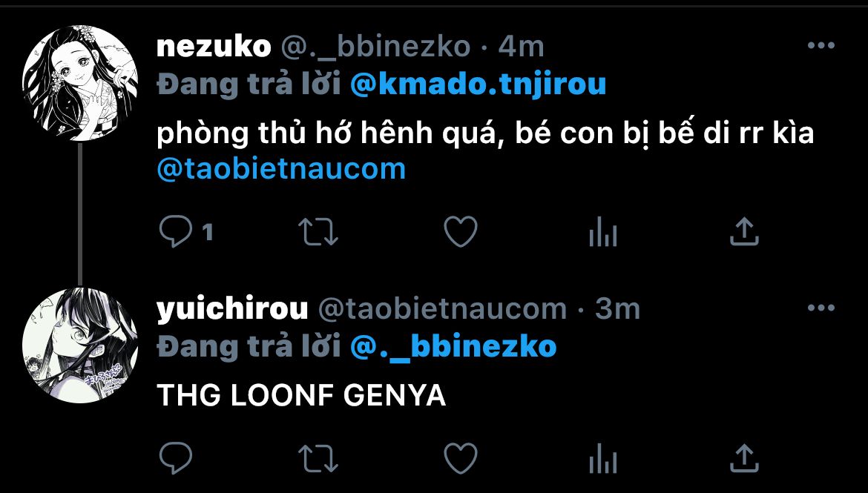The width and height of the screenshot is (868, 493).
Task: Open more options on yuichirou's tweet
Action: click(x=821, y=308)
